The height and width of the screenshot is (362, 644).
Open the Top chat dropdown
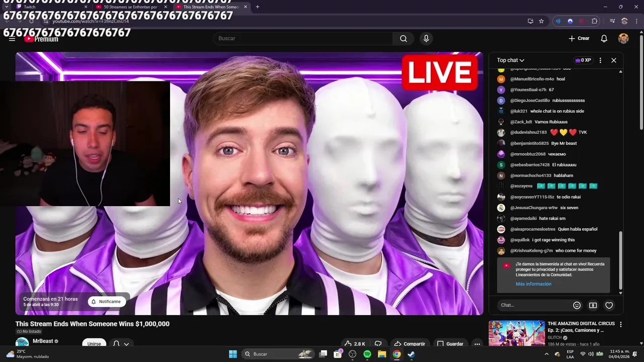[511, 60]
